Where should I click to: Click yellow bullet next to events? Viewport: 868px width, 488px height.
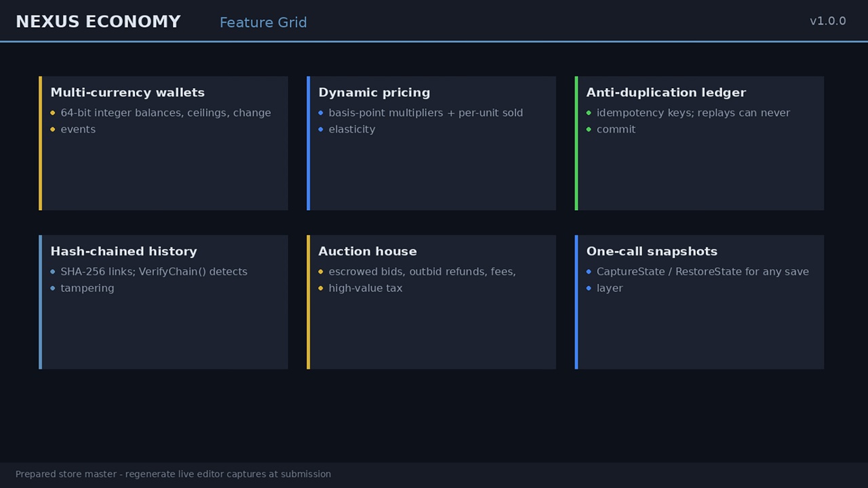(x=53, y=129)
